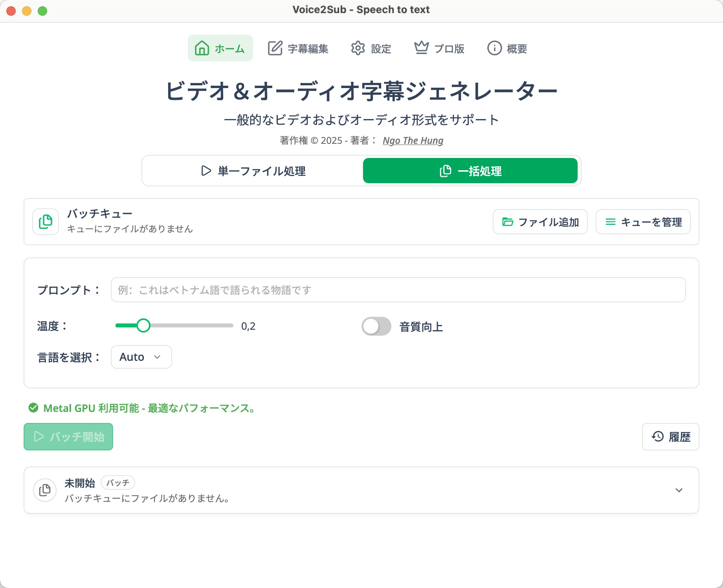Click the バッチ開始 start batch button
Viewport: 723px width, 588px height.
tap(68, 437)
